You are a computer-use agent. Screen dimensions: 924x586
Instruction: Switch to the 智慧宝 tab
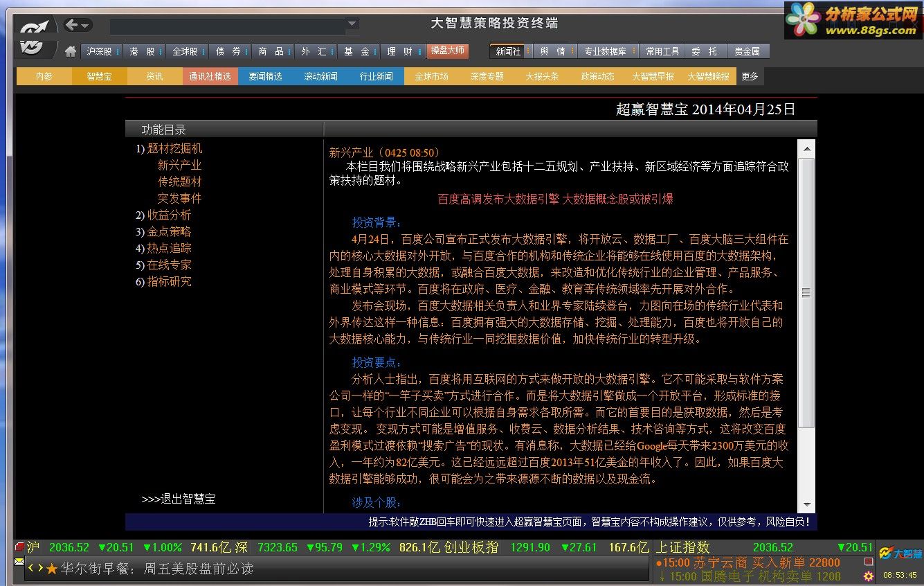(x=100, y=76)
